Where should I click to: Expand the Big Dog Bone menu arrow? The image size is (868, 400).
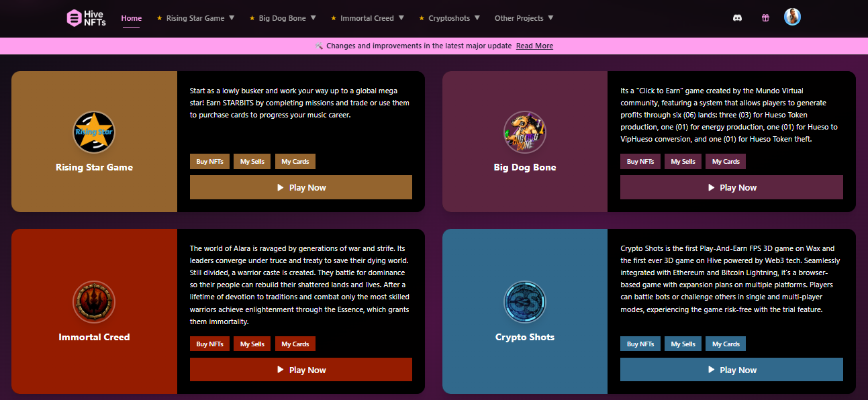314,18
